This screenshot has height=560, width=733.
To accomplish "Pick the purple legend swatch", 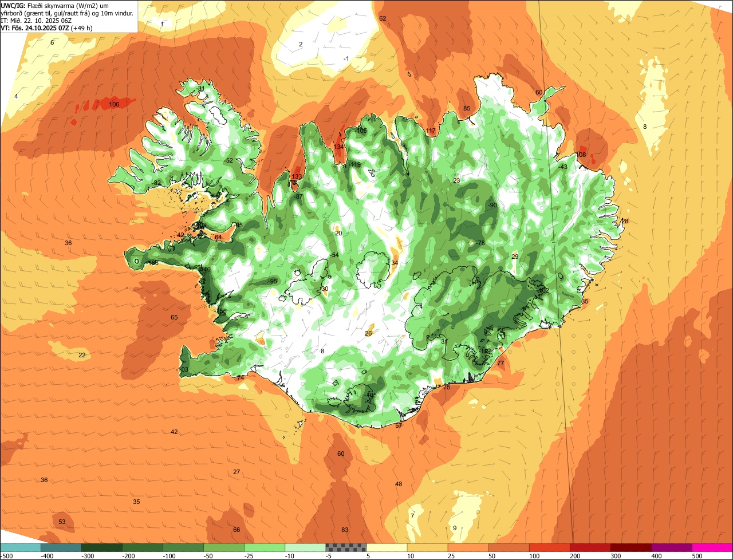I will 672,547.
